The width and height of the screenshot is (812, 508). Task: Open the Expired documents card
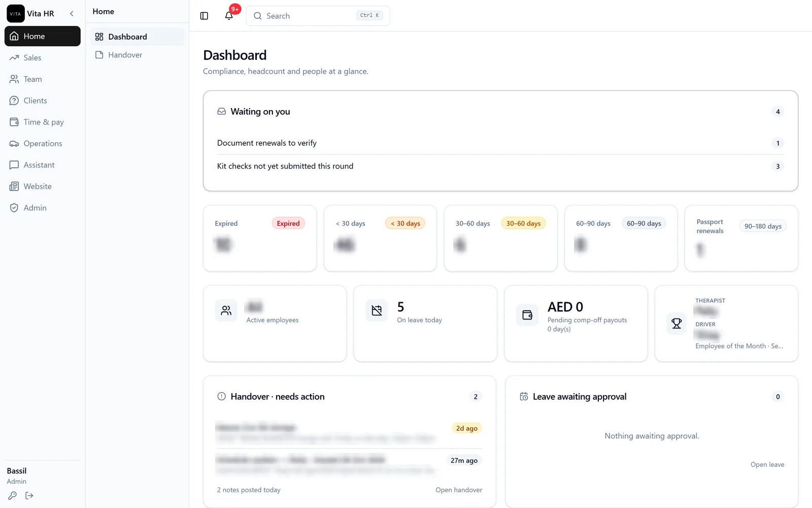coord(260,238)
